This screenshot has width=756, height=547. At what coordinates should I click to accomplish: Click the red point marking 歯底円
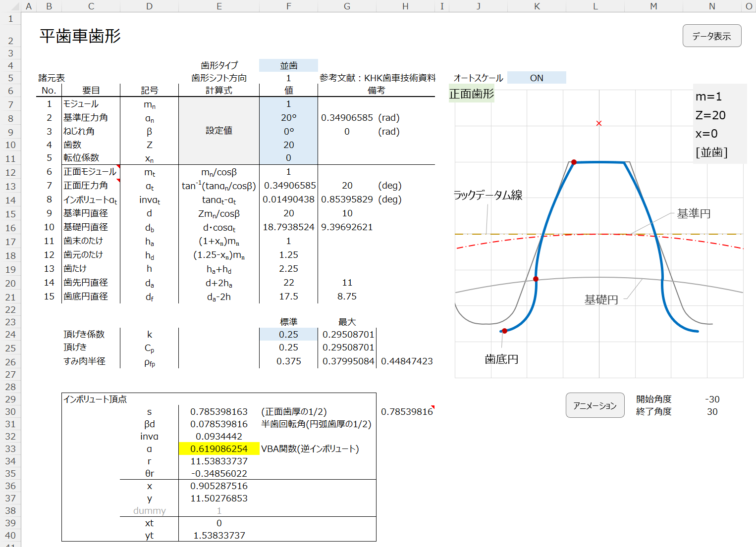pos(504,331)
